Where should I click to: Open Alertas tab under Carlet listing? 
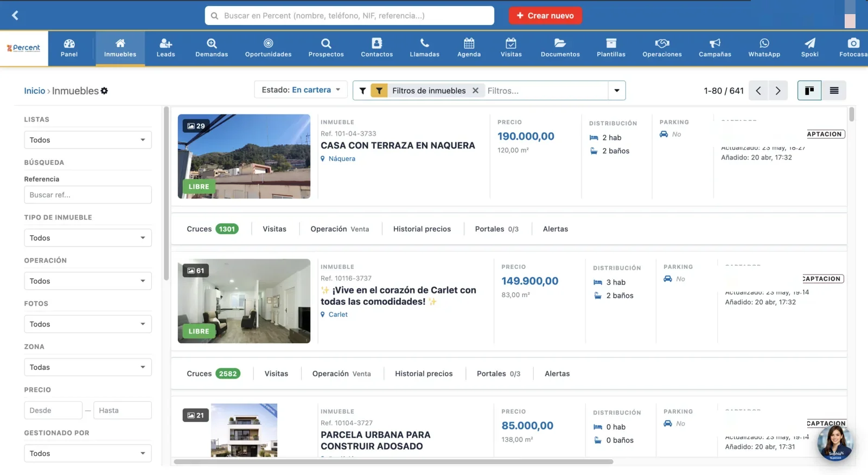(557, 374)
